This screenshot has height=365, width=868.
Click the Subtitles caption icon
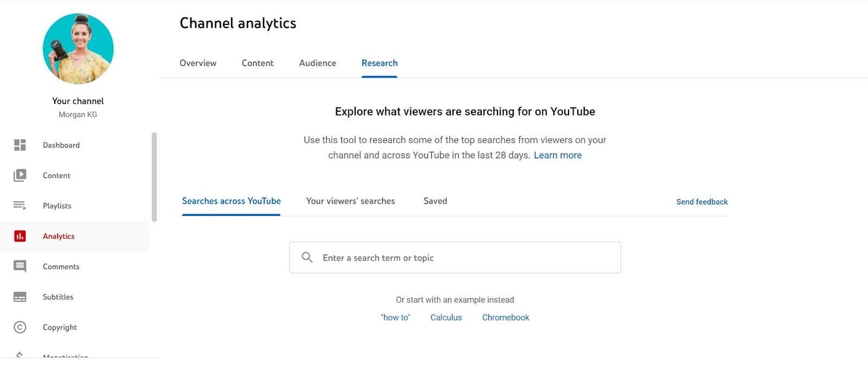20,297
